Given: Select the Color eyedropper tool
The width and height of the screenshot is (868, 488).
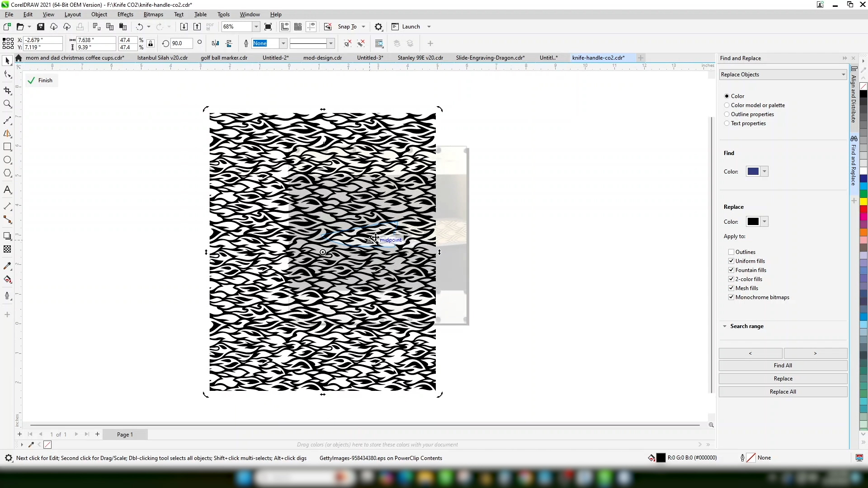Looking at the screenshot, I should pyautogui.click(x=7, y=266).
